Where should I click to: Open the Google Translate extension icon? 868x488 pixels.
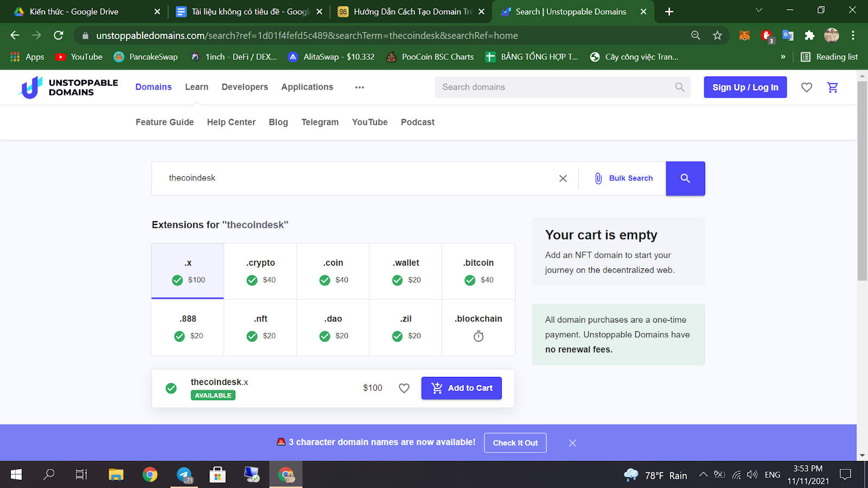pyautogui.click(x=788, y=35)
